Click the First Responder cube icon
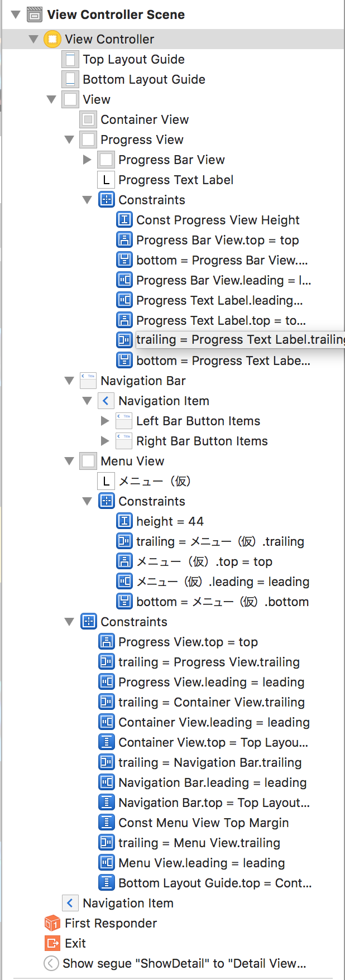This screenshot has width=345, height=980. coord(52,923)
